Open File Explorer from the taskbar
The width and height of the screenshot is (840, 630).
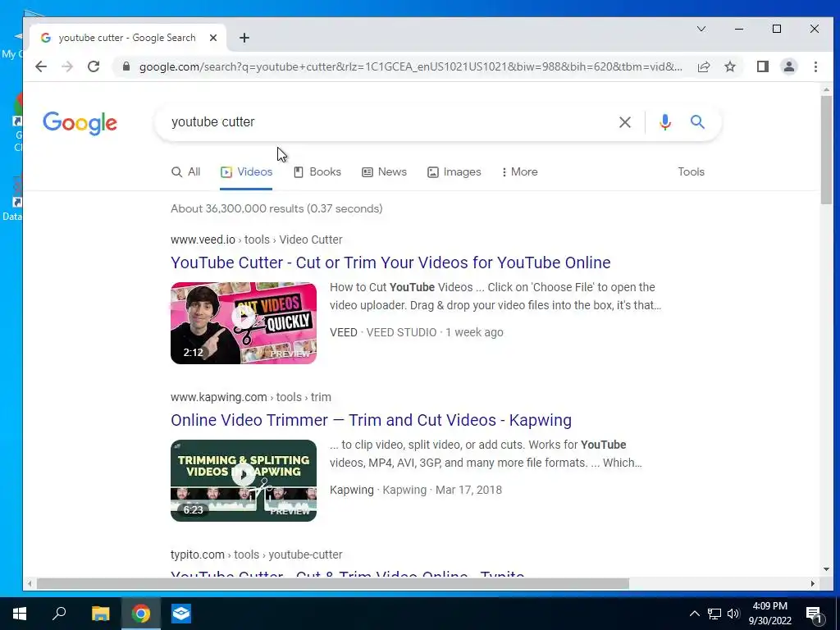[x=100, y=614]
